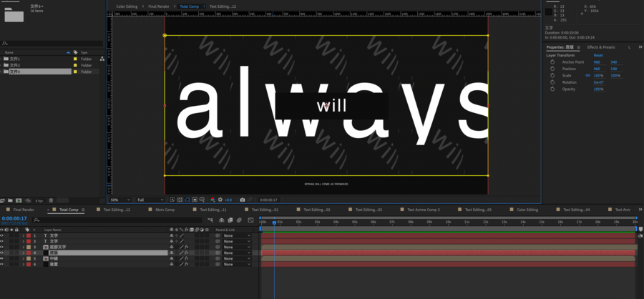644x299 pixels.
Task: Click the Project panel search field
Action: point(52,43)
